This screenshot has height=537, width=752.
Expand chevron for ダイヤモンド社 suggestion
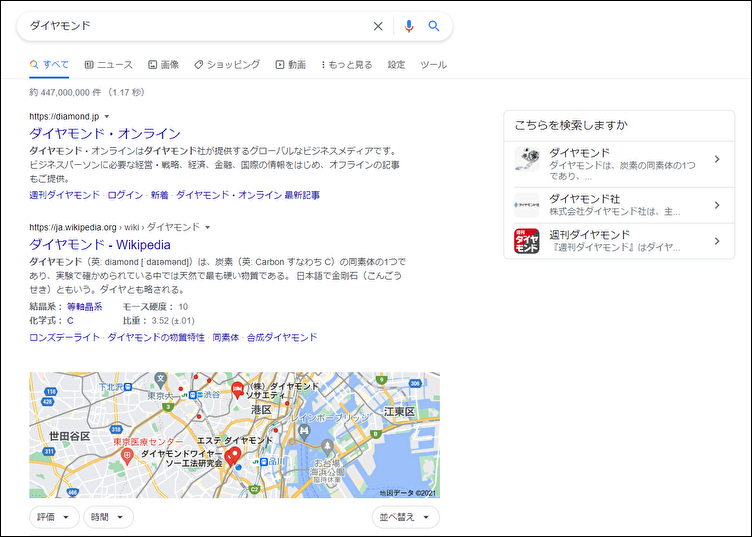[x=717, y=205]
